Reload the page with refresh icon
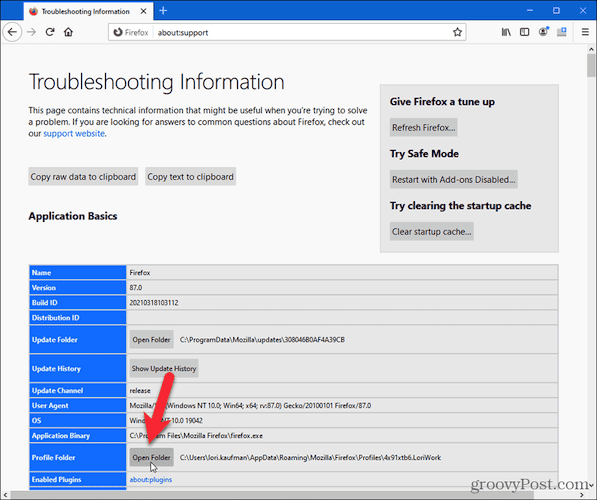Image resolution: width=597 pixels, height=500 pixels. coord(50,32)
